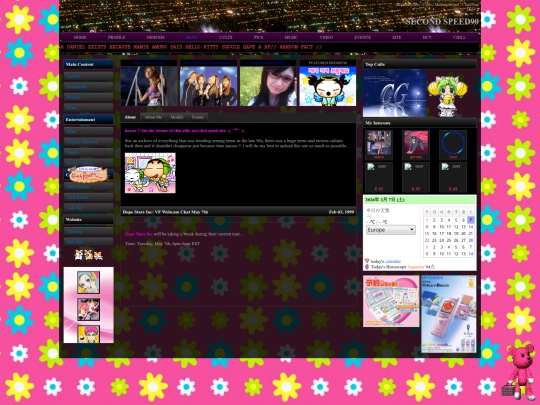The height and width of the screenshot is (405, 540).
Task: Click the SECOND SPEED90 site title
Action: click(442, 21)
